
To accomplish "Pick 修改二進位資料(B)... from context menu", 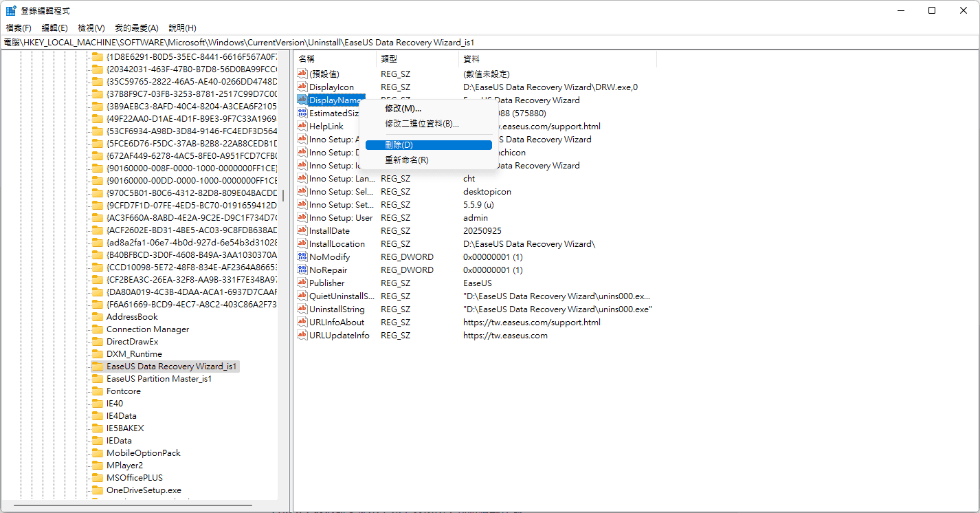I will tap(421, 124).
